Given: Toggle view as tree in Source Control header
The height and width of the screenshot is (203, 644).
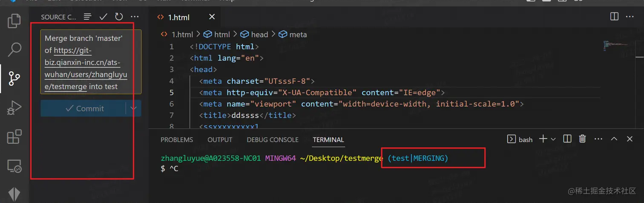Looking at the screenshot, I should [88, 17].
